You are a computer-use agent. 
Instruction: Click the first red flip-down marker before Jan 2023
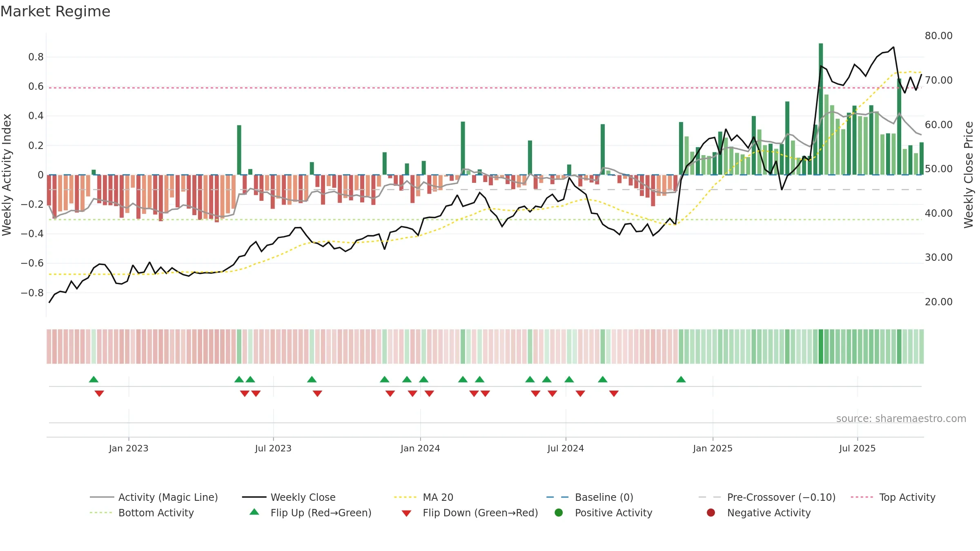pyautogui.click(x=99, y=393)
